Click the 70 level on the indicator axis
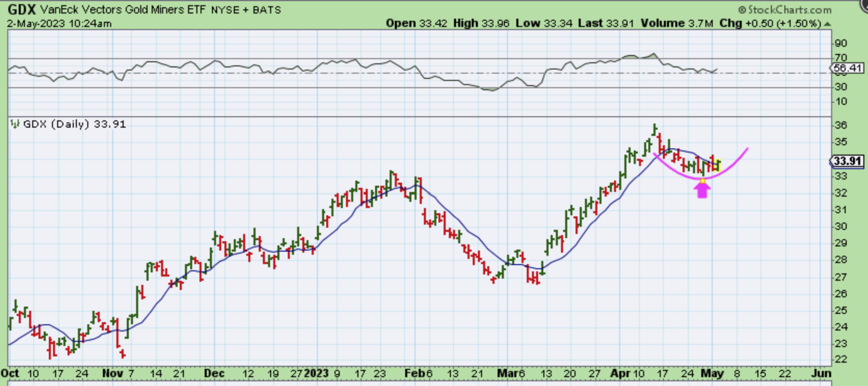The image size is (868, 386). point(841,58)
